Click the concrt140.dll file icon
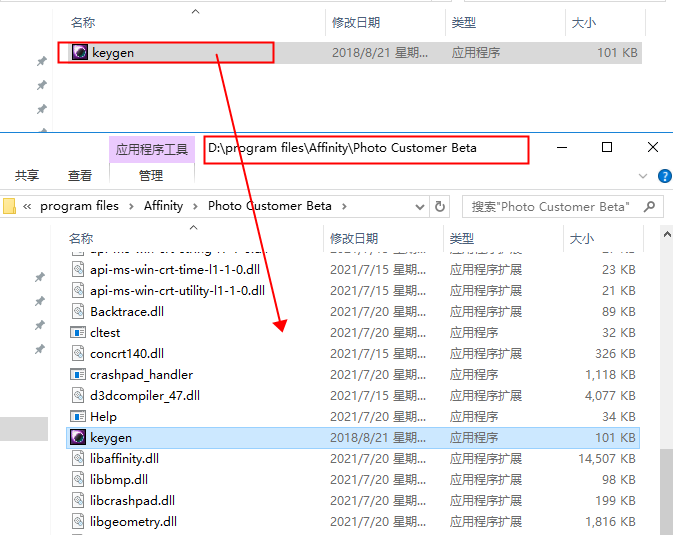This screenshot has height=535, width=673. (78, 353)
